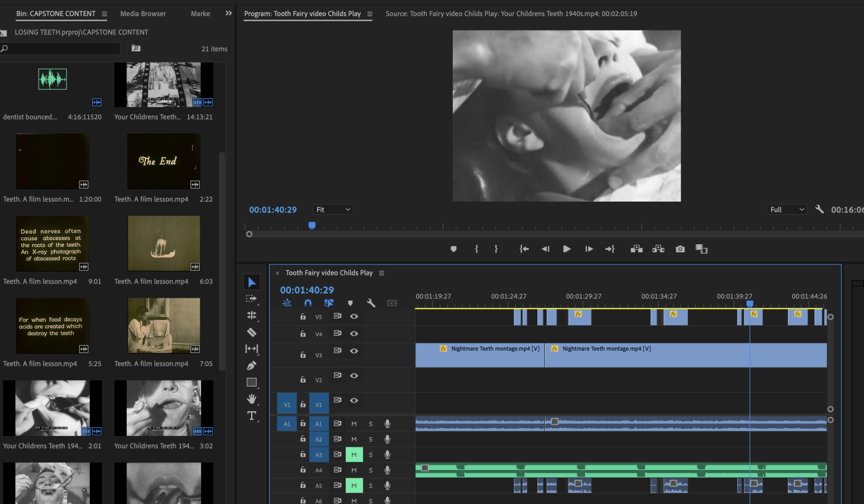The image size is (864, 504).
Task: Select the Hand tool
Action: point(252,399)
